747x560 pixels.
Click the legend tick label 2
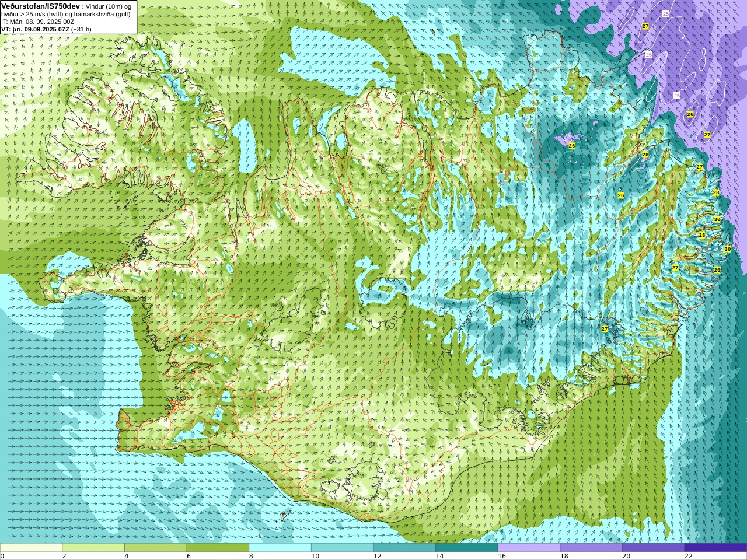tap(64, 556)
